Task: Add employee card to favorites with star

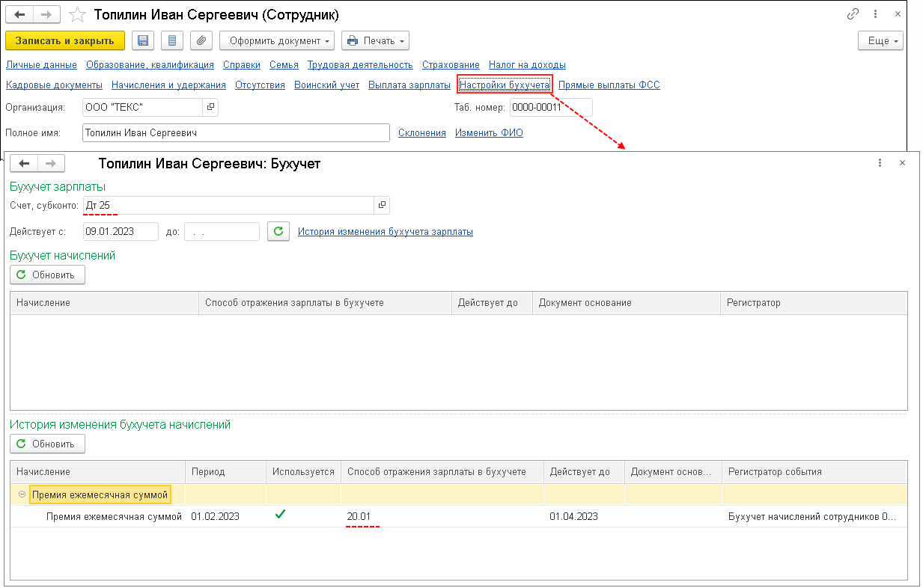Action: tap(76, 14)
